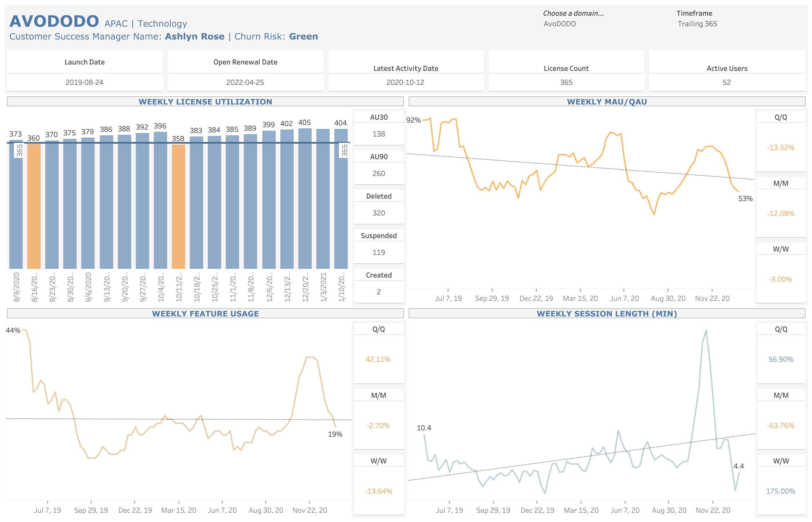Click Session Length Q/Q value 56.90%
This screenshot has height=522, width=812.
(781, 359)
